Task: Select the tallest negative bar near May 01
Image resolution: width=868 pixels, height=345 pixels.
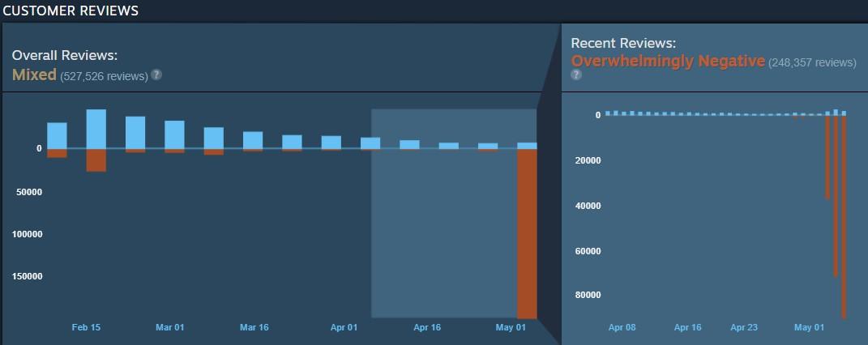Action: pos(527,234)
